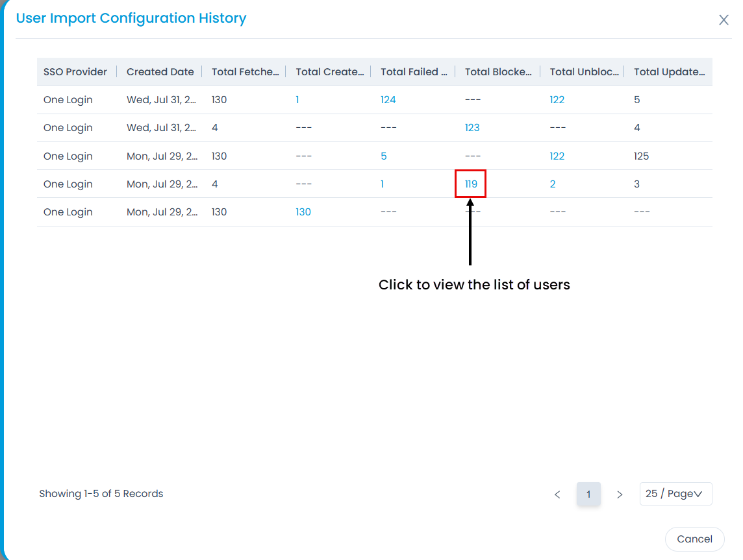The width and height of the screenshot is (743, 560).
Task: View the 130 created users list
Action: [303, 212]
